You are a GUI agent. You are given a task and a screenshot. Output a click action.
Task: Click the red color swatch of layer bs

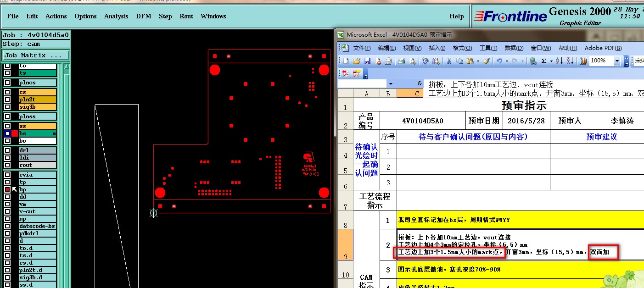[x=15, y=133]
